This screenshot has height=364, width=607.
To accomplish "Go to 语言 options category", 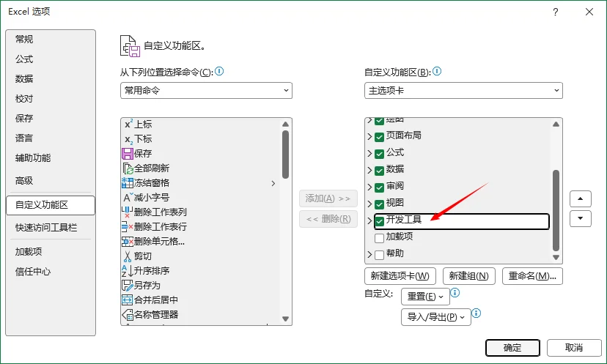I will [24, 138].
